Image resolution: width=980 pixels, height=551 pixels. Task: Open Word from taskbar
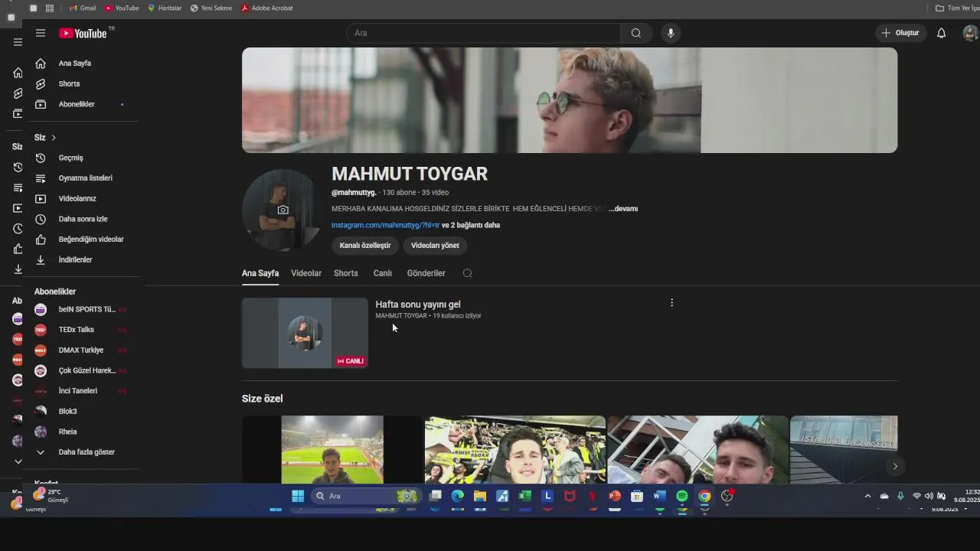click(659, 496)
